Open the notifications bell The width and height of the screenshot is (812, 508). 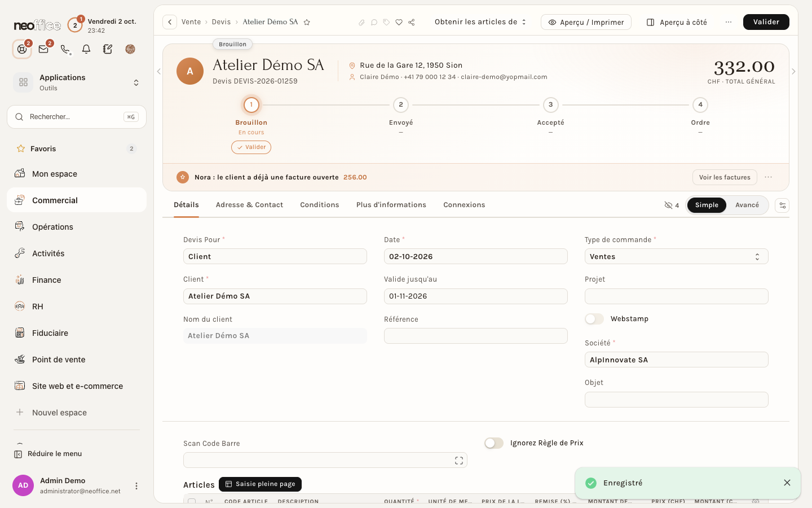pos(86,49)
